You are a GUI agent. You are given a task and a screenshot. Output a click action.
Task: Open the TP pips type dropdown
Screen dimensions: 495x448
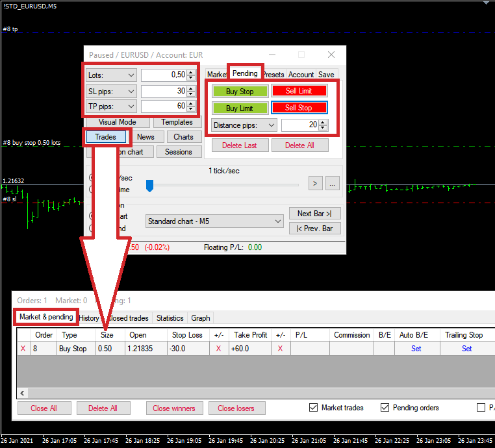point(111,106)
